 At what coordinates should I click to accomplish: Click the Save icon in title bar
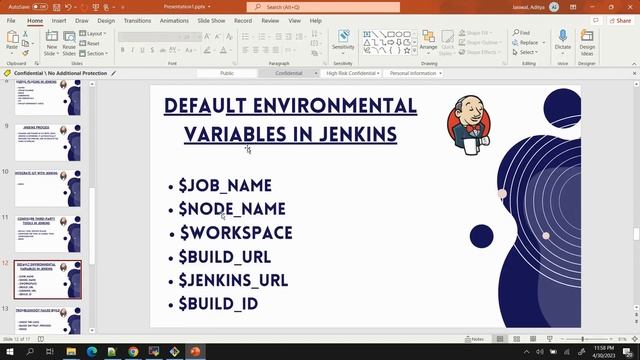click(56, 7)
